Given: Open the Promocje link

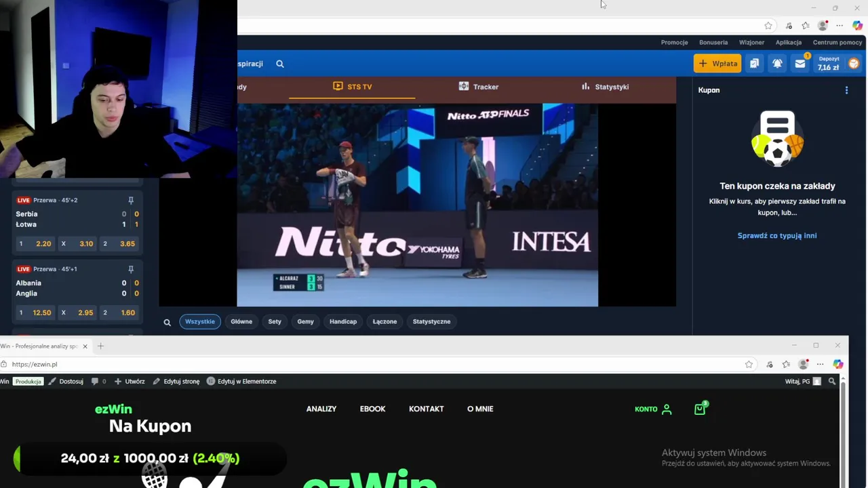Looking at the screenshot, I should pos(674,42).
